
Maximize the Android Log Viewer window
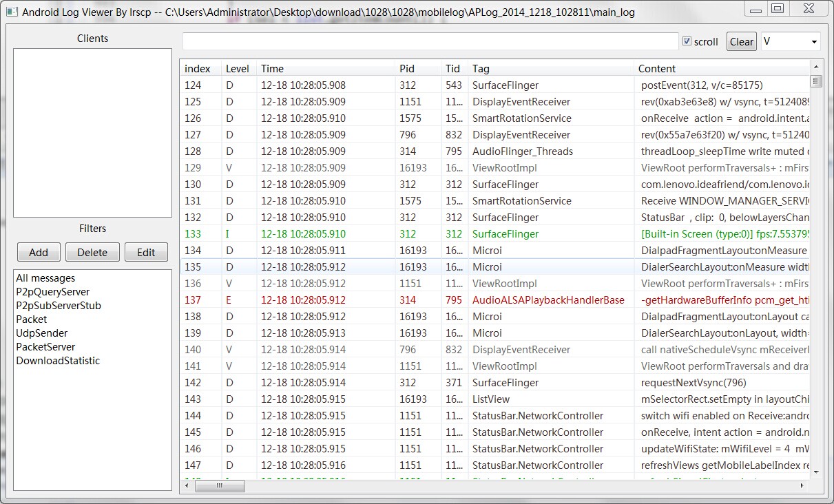tap(778, 9)
